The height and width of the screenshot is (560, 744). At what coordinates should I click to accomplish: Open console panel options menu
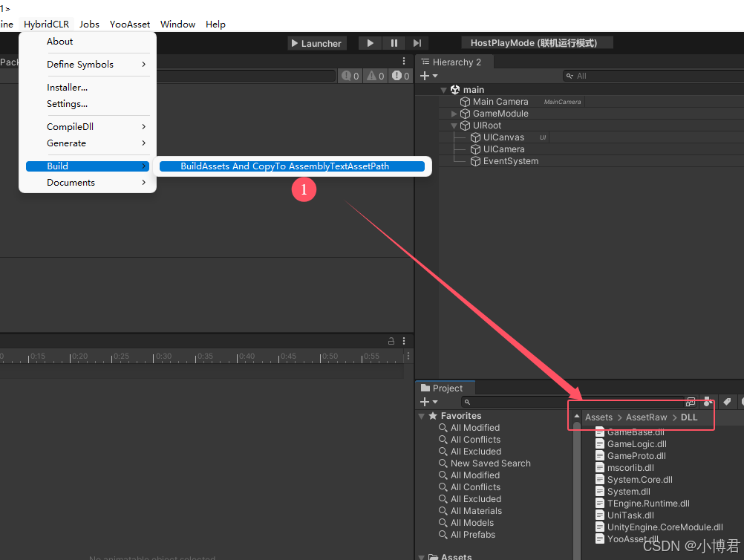[x=404, y=61]
